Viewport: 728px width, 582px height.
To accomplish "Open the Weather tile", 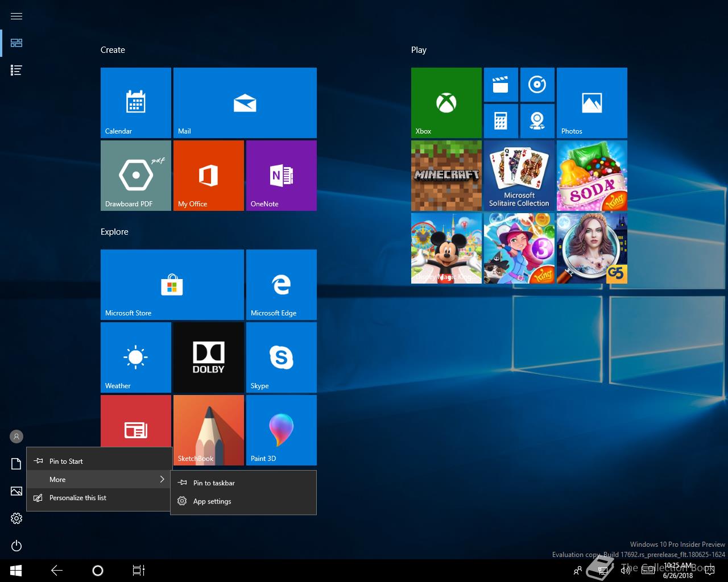I will point(136,357).
